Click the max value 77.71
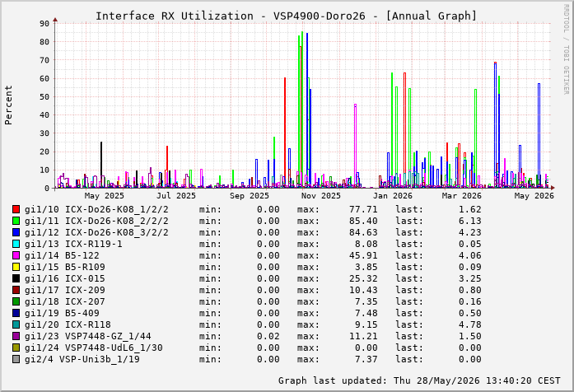This screenshot has height=392, width=574. click(363, 209)
